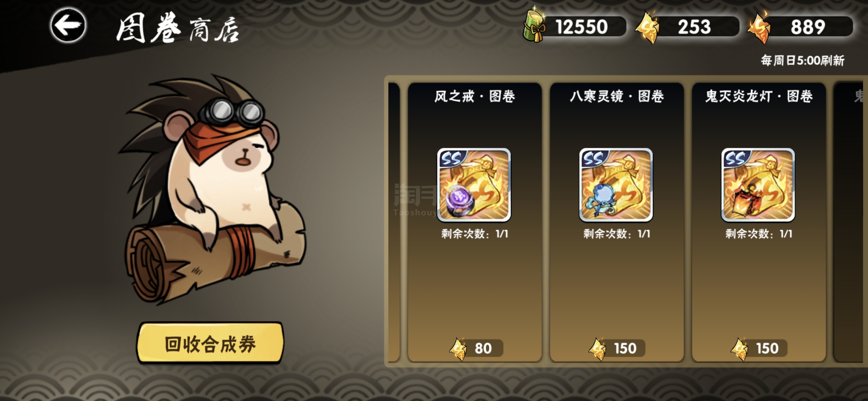Go back using the arrow icon
The image size is (868, 401).
(x=68, y=25)
